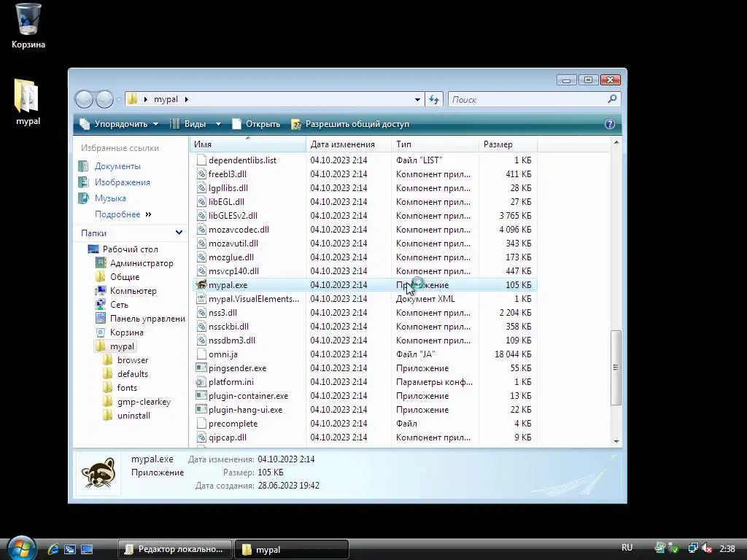The width and height of the screenshot is (747, 560).
Task: Click the search magnifier icon
Action: [612, 99]
